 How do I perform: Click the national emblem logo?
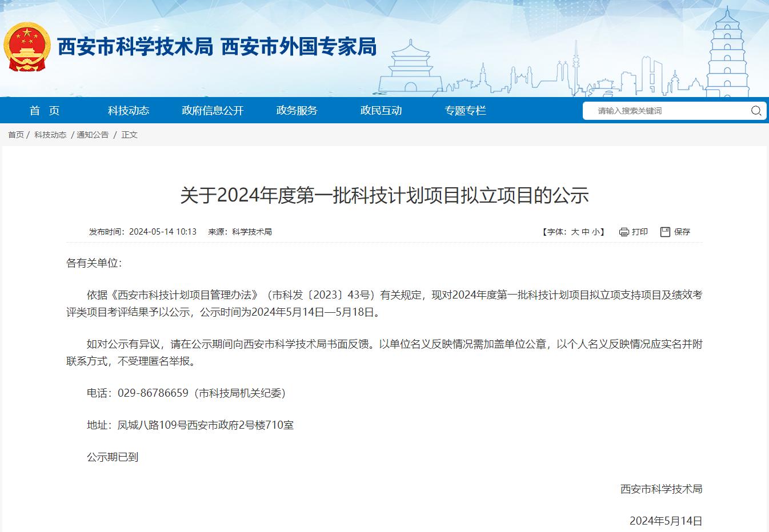(27, 47)
